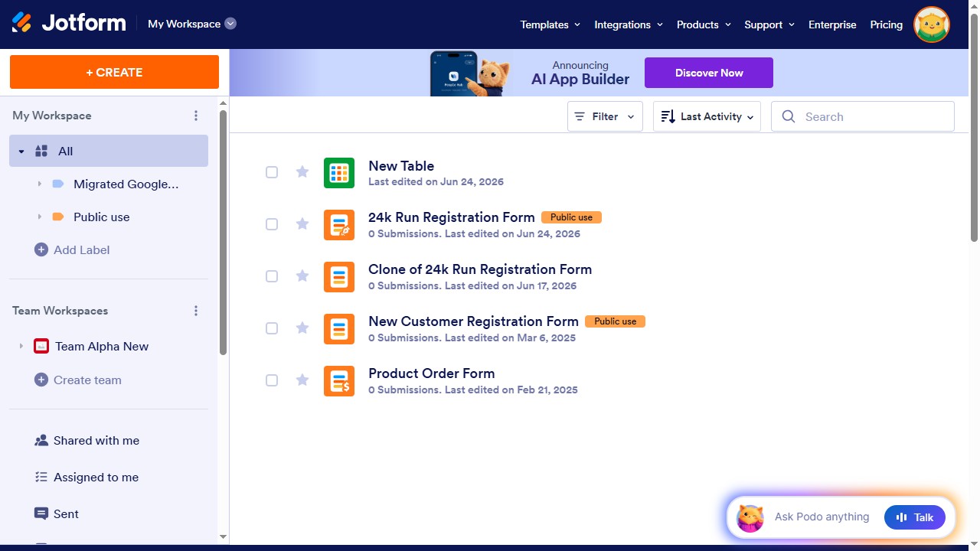This screenshot has height=551, width=980.
Task: Go to Pricing page
Action: (x=887, y=24)
